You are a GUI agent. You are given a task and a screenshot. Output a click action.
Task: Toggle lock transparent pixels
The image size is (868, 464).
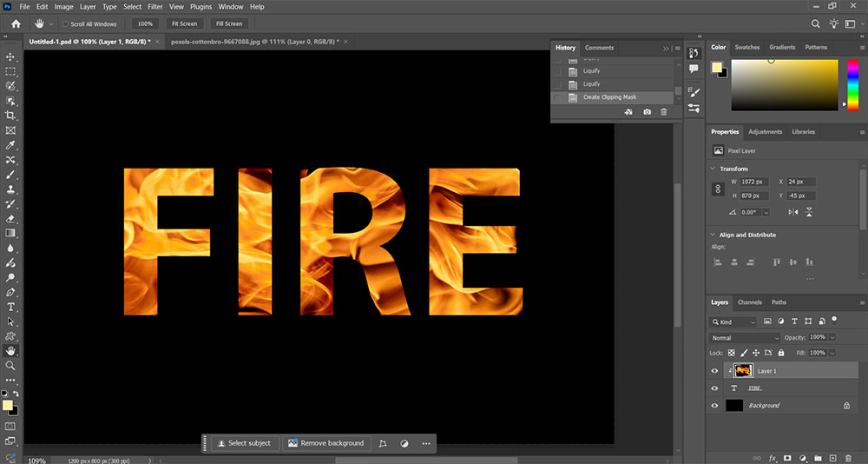pyautogui.click(x=731, y=353)
